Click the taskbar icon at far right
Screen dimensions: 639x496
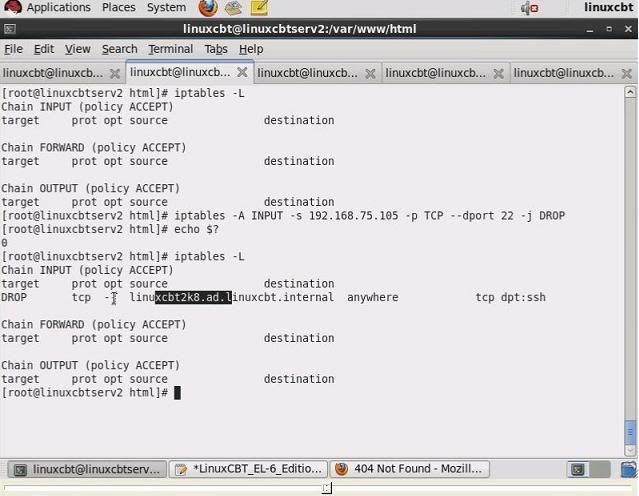(x=629, y=470)
